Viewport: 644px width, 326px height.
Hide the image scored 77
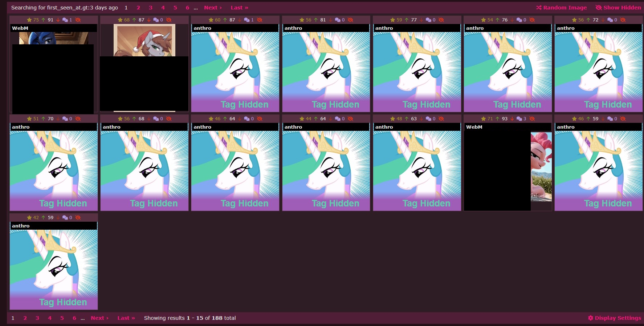pyautogui.click(x=441, y=20)
